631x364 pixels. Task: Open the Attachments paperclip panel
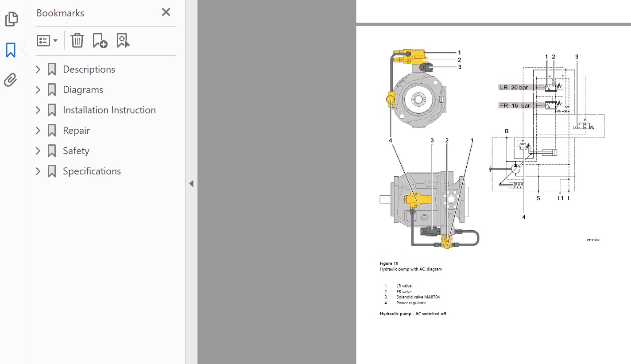[11, 80]
